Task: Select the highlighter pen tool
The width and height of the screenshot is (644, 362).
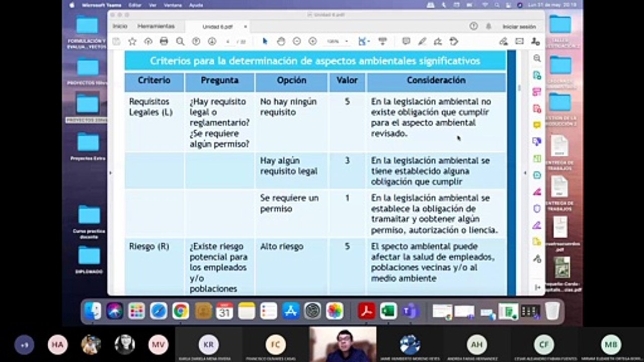Action: [x=422, y=41]
